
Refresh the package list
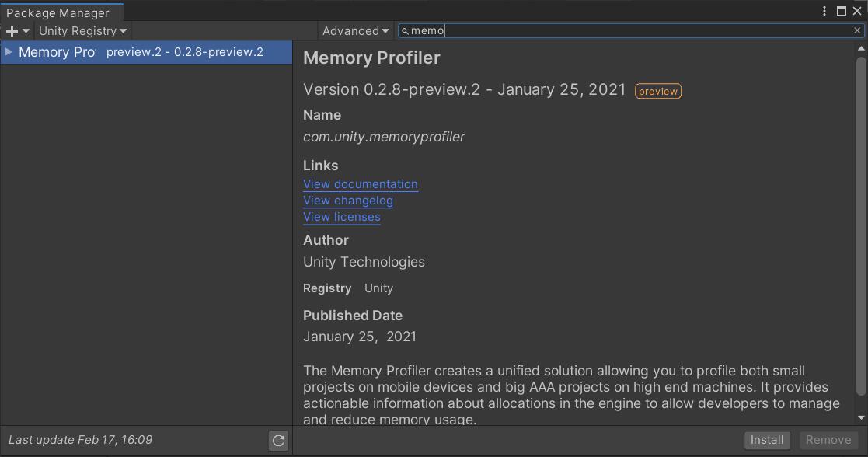point(277,440)
